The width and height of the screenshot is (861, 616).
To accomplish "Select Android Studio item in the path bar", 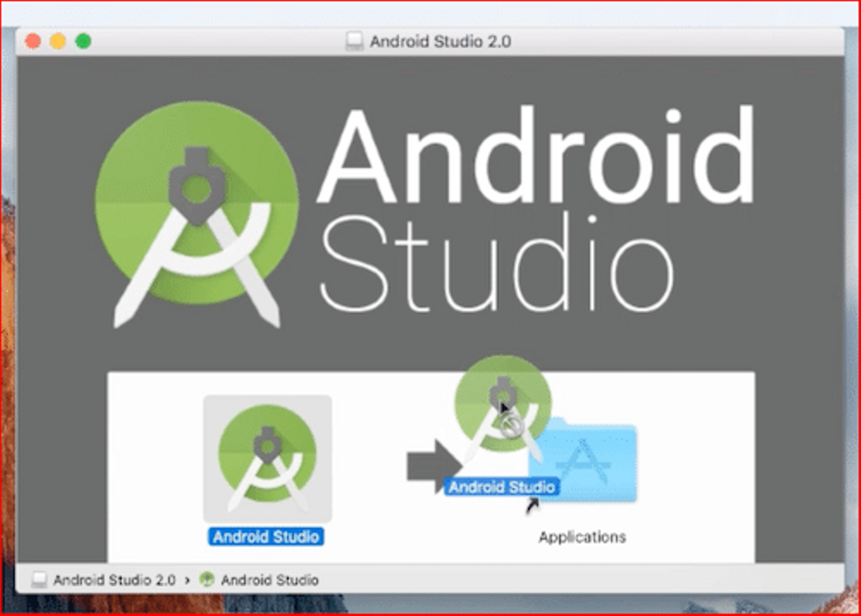I will point(270,580).
